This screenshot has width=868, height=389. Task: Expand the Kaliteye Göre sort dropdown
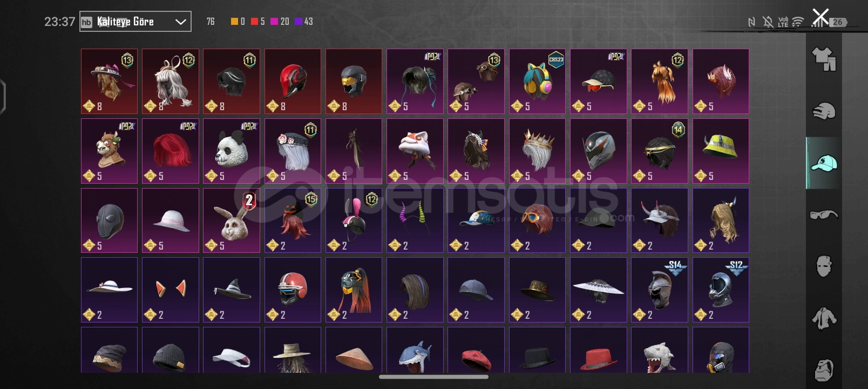pyautogui.click(x=135, y=22)
